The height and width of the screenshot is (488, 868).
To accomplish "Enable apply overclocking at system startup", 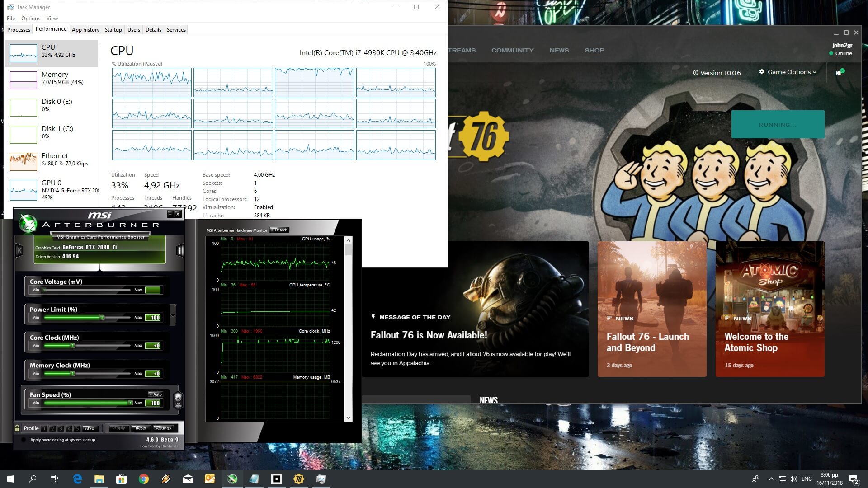I will (x=24, y=440).
